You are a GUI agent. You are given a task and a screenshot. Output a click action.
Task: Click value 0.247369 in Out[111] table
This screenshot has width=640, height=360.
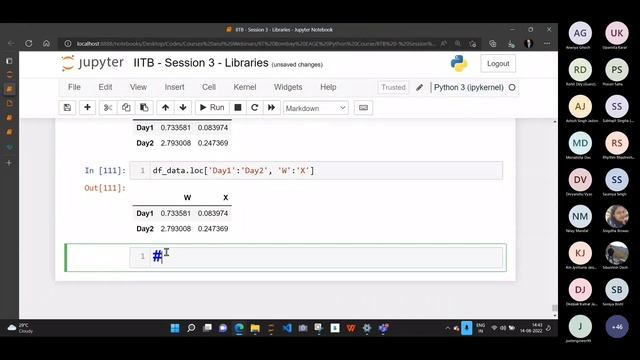click(x=213, y=229)
